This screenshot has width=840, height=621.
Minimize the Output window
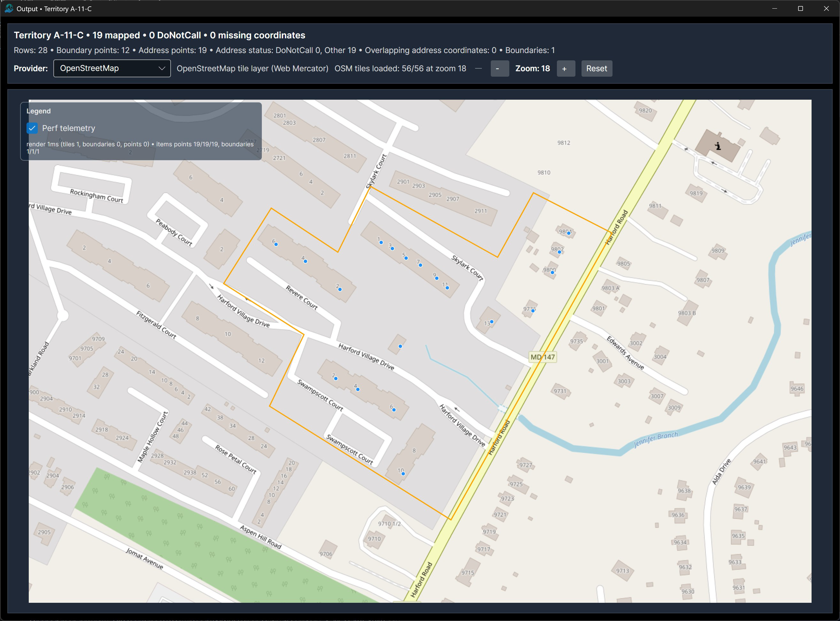click(774, 8)
